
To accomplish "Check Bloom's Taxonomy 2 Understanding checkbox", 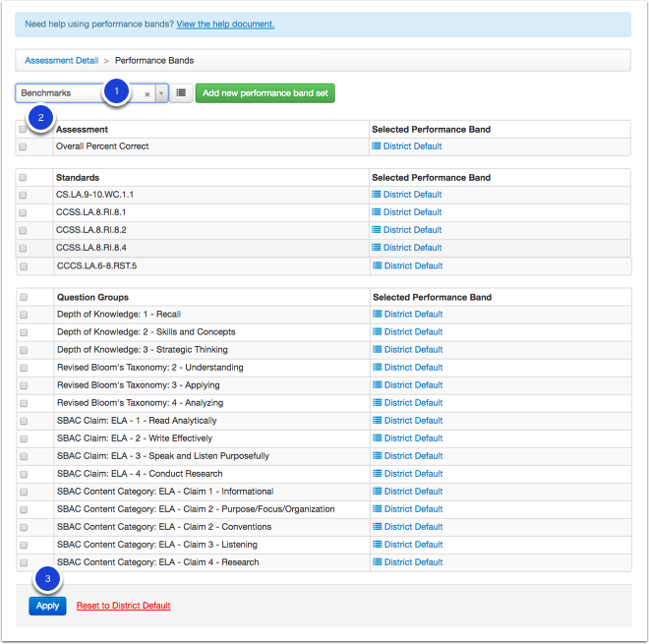I will [24, 368].
